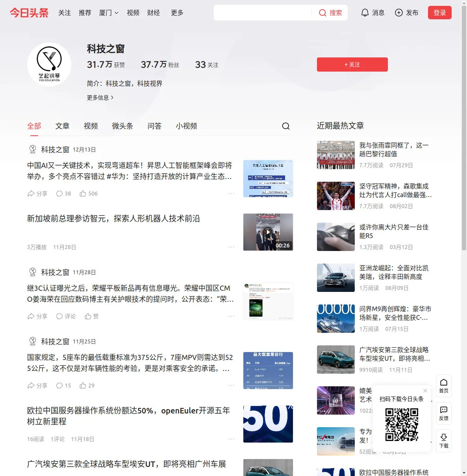The height and width of the screenshot is (476, 467).
Task: Open more options for 欧拉 article
Action: coord(231,439)
